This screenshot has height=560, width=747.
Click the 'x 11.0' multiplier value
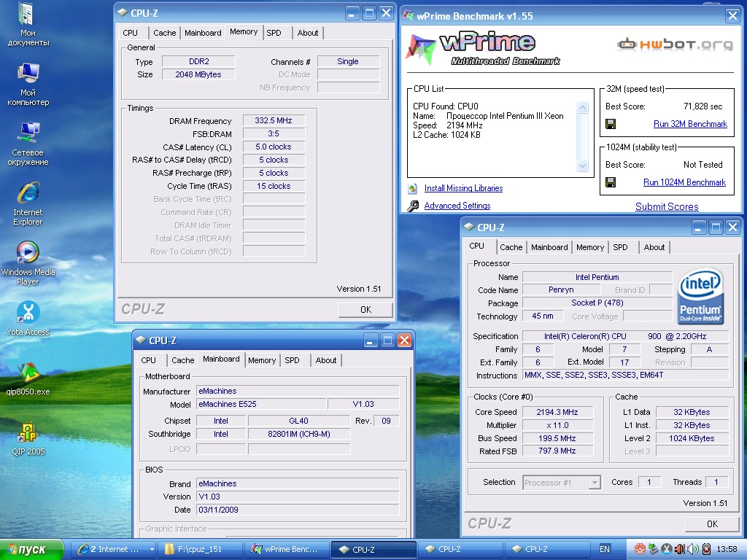[557, 425]
